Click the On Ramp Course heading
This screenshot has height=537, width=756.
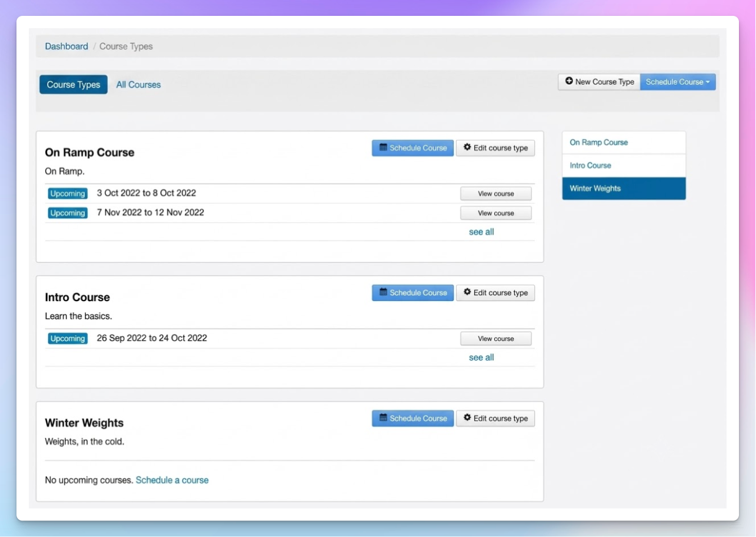point(89,152)
